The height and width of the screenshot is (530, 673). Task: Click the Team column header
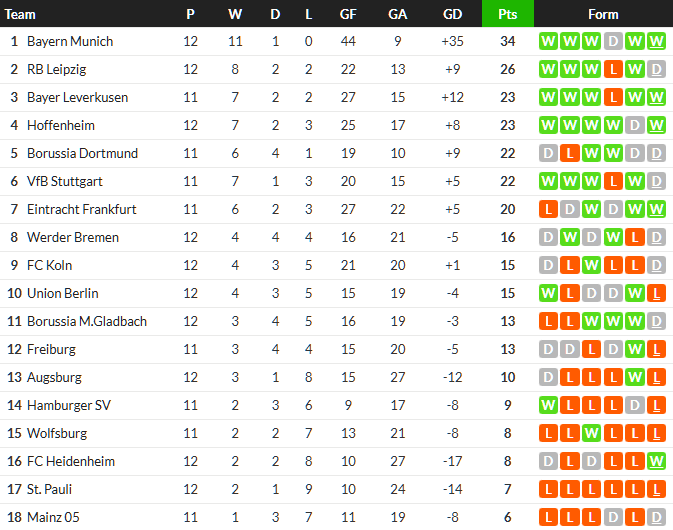click(21, 14)
